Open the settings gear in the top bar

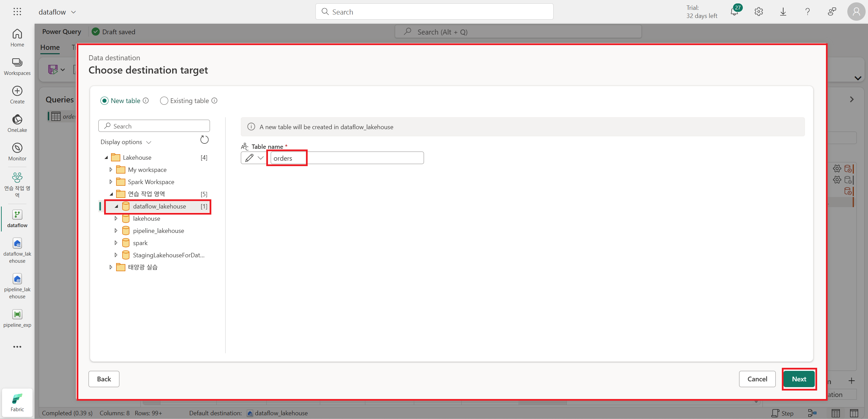point(759,12)
